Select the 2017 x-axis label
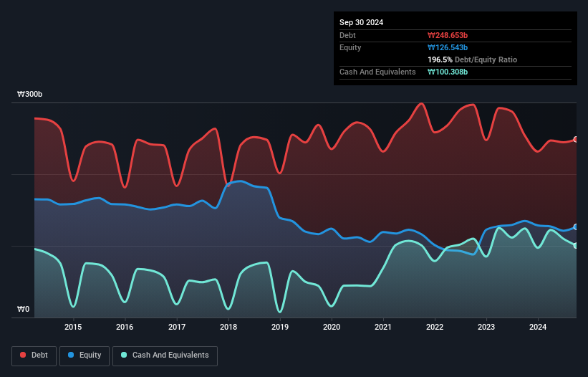The width and height of the screenshot is (588, 377). tap(177, 327)
